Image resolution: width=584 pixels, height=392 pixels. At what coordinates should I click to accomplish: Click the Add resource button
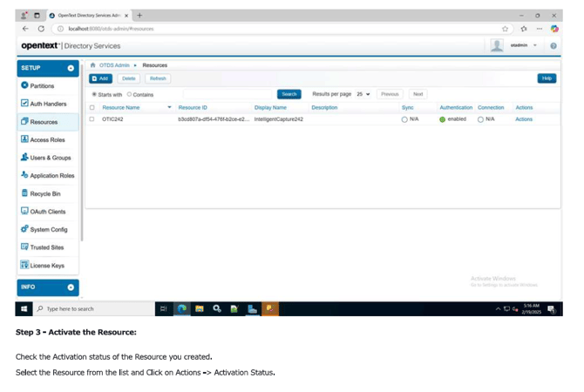(101, 78)
